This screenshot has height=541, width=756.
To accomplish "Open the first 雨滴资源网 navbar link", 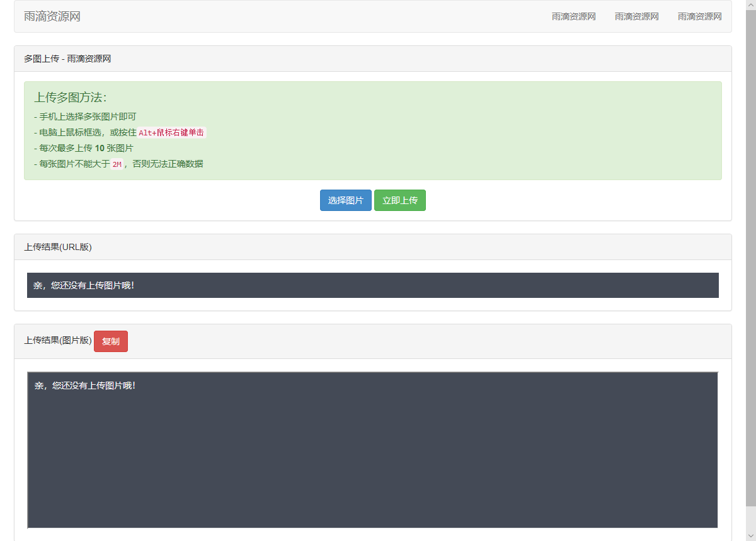I will (573, 16).
